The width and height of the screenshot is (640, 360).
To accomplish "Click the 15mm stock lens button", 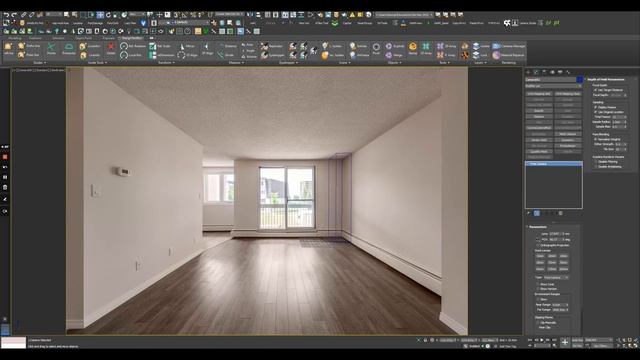I will pyautogui.click(x=540, y=256).
